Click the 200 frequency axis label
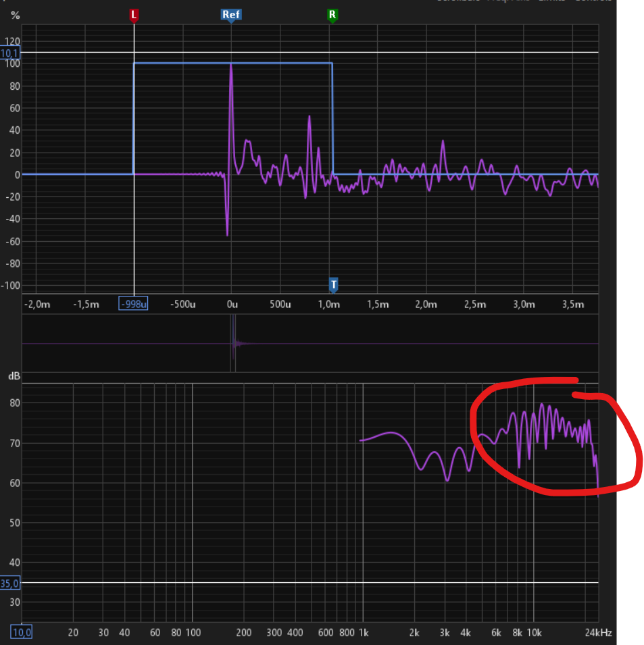 244,633
